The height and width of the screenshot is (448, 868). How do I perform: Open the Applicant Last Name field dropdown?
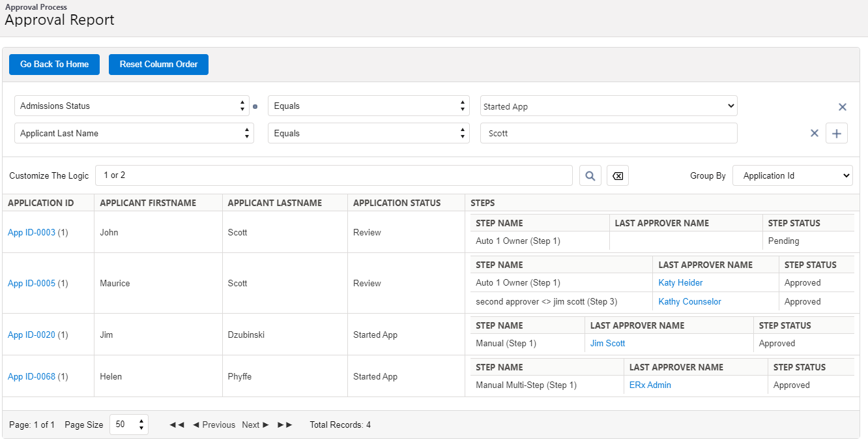132,133
